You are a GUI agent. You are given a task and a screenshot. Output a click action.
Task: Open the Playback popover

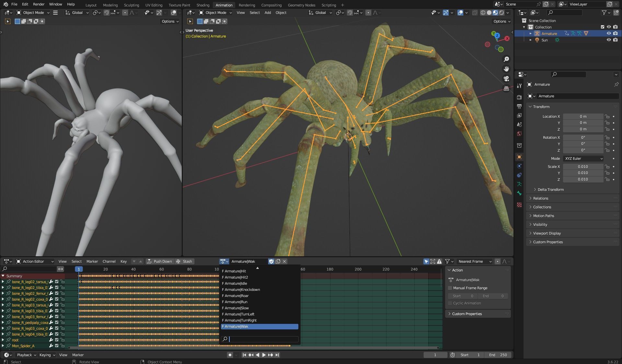tap(26, 355)
